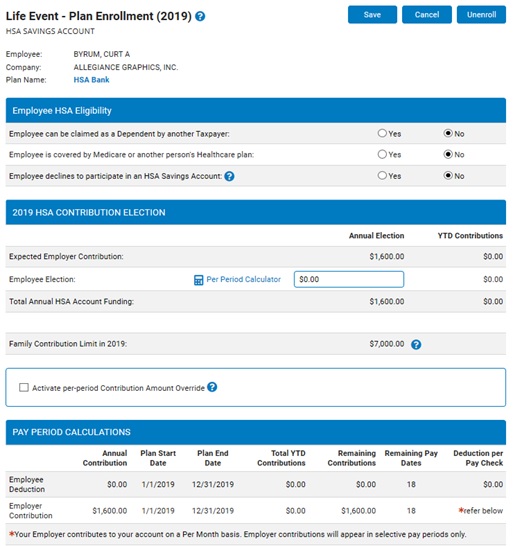Open help icon beside Plan Enrollment title
Image resolution: width=513 pixels, height=546 pixels.
[x=200, y=16]
